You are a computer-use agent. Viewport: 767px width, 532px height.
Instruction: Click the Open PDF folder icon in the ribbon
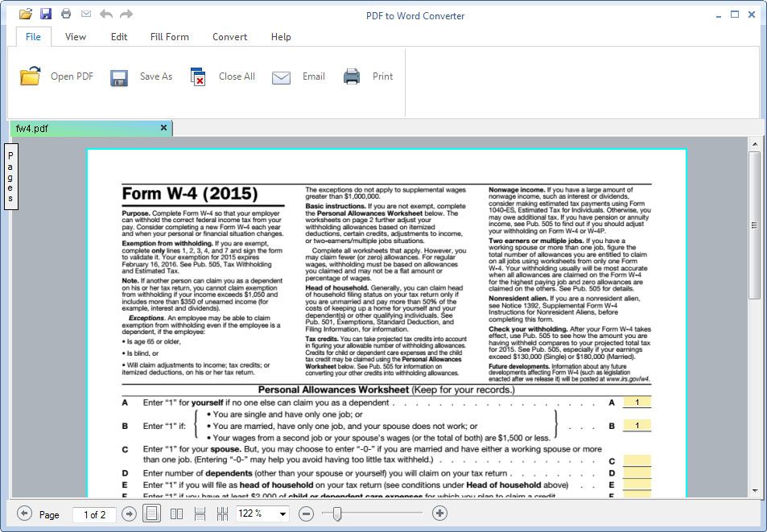31,76
